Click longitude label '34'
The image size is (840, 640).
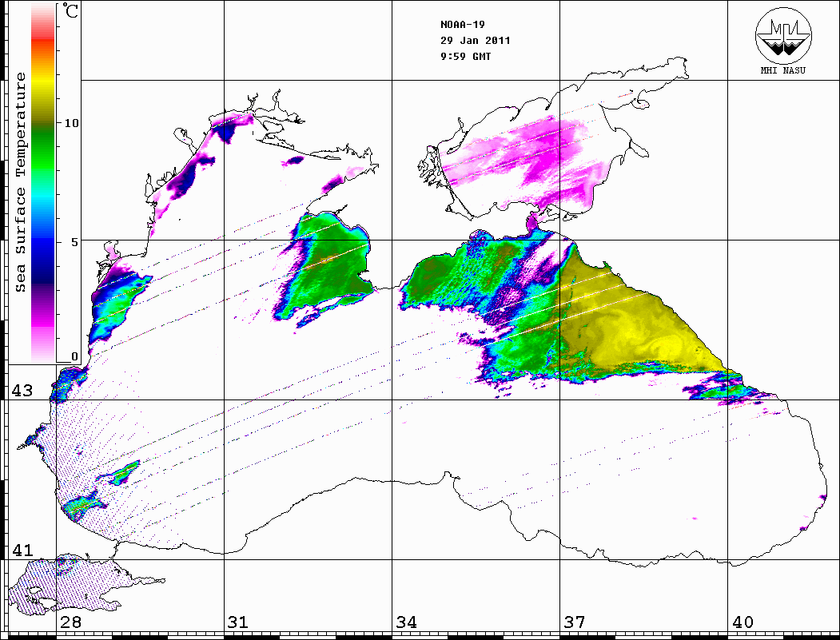click(x=407, y=622)
